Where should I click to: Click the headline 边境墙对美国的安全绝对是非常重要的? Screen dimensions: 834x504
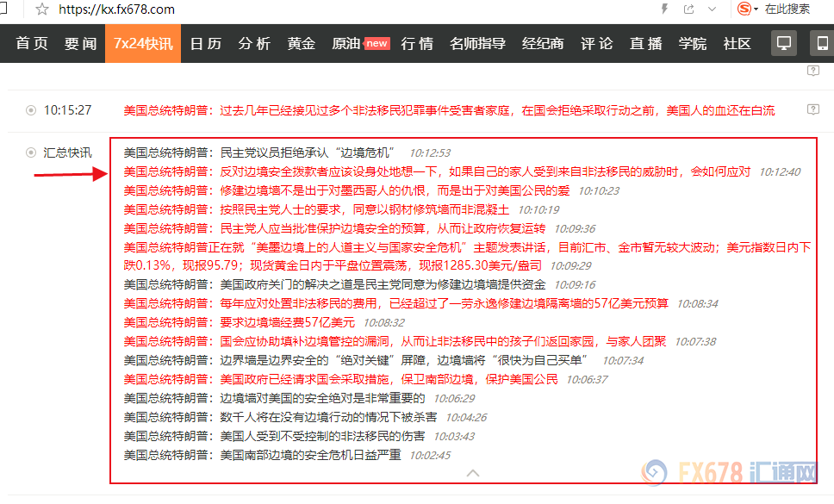click(275, 398)
